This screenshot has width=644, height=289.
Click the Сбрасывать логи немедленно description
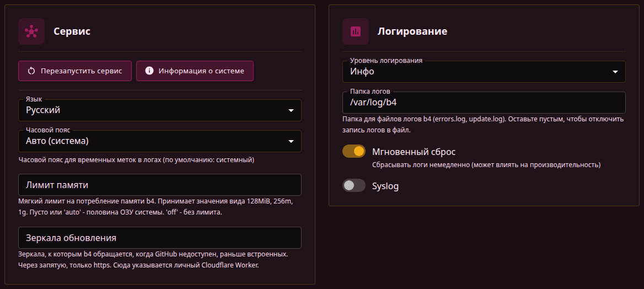point(486,165)
